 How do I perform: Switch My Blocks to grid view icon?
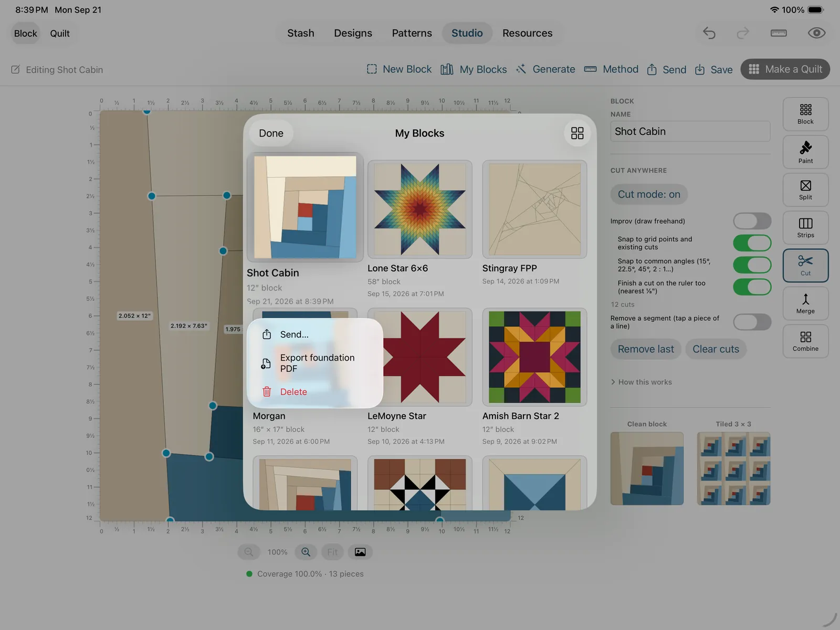click(577, 133)
